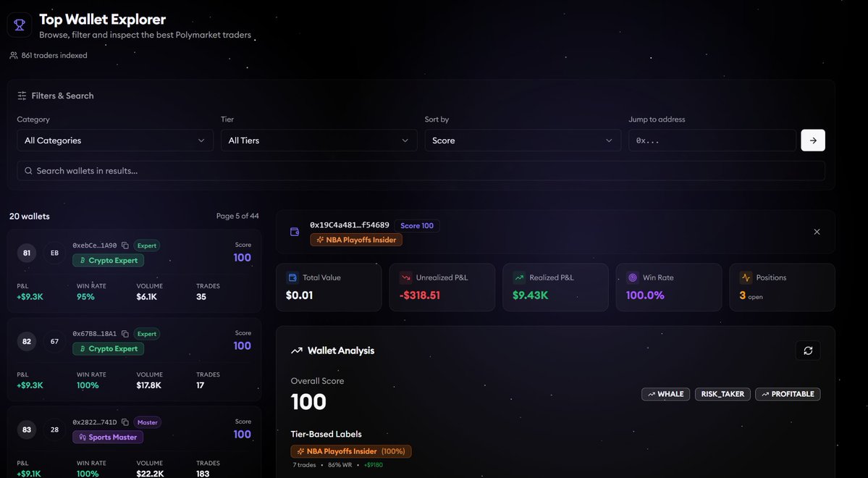The width and height of the screenshot is (868, 478).
Task: Click the Total Value $0.01
Action: tap(299, 295)
